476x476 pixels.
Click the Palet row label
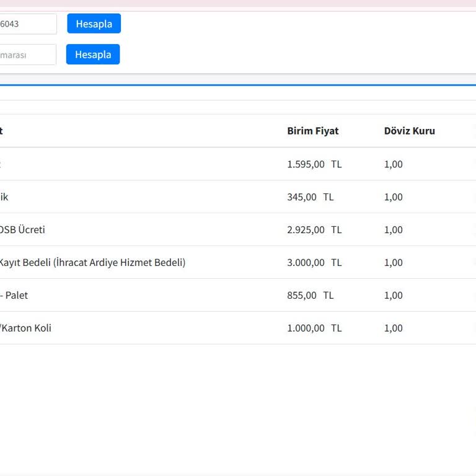14,296
